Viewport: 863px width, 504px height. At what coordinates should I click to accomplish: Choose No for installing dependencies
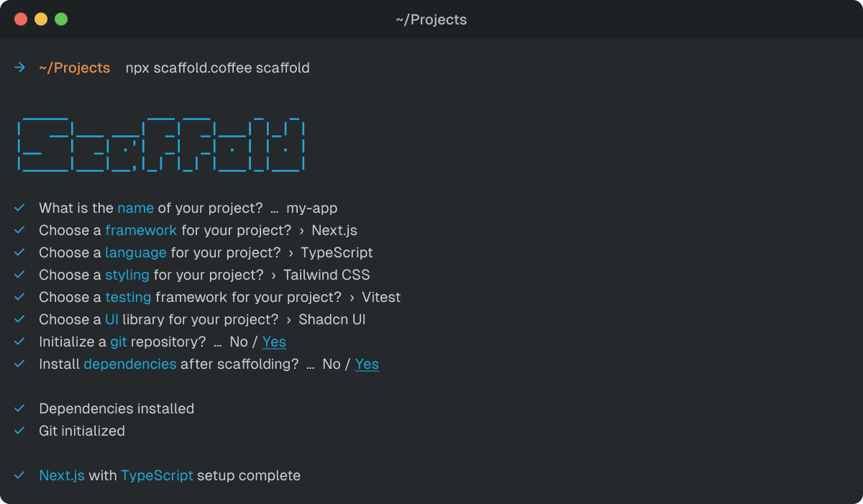point(332,365)
